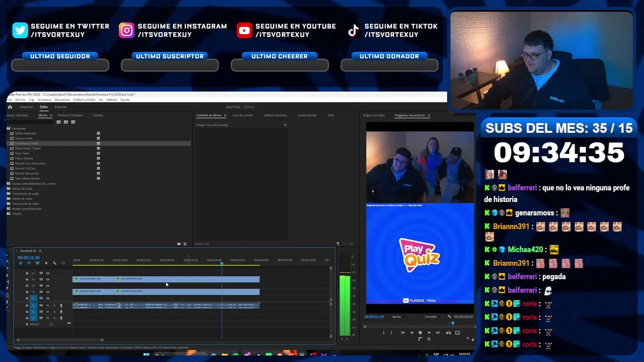Open the Controles de efectos panel menu
644x362 pixels.
225,116
